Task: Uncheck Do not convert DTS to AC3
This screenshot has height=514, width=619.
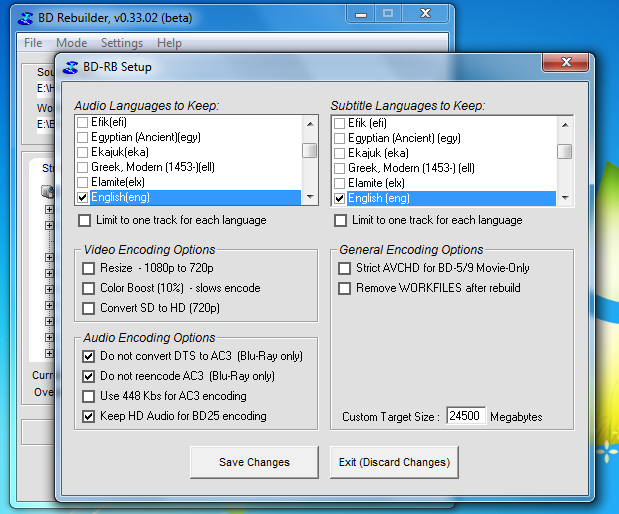Action: pyautogui.click(x=88, y=356)
